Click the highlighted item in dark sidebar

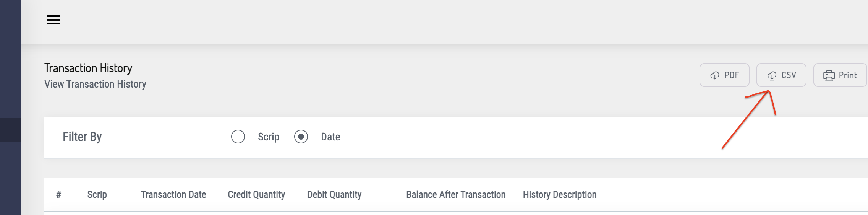(11, 130)
